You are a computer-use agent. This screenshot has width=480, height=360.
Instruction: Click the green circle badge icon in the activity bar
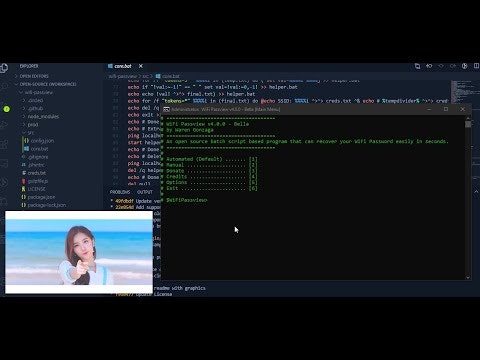point(6,109)
